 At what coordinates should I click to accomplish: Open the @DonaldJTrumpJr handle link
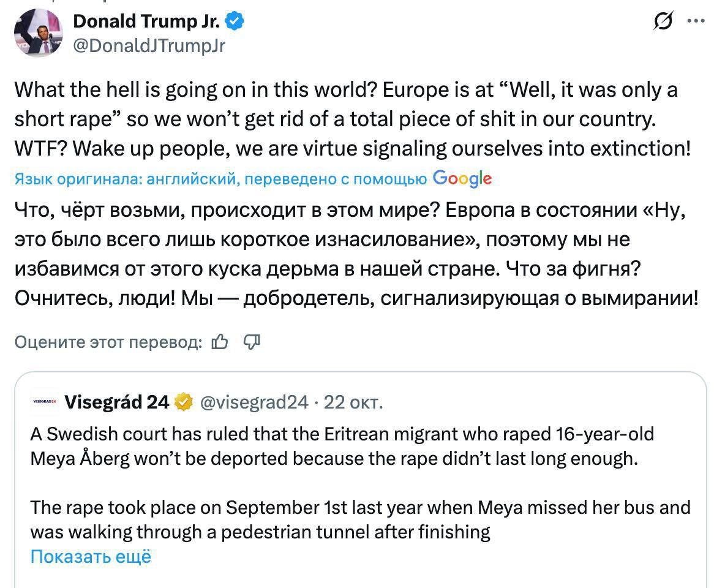point(149,45)
